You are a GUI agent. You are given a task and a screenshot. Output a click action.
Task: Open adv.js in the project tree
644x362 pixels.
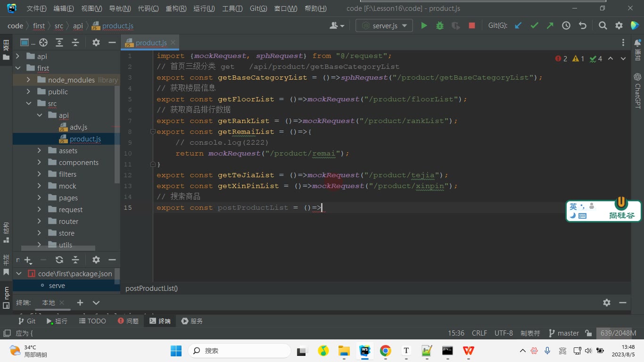tap(78, 127)
